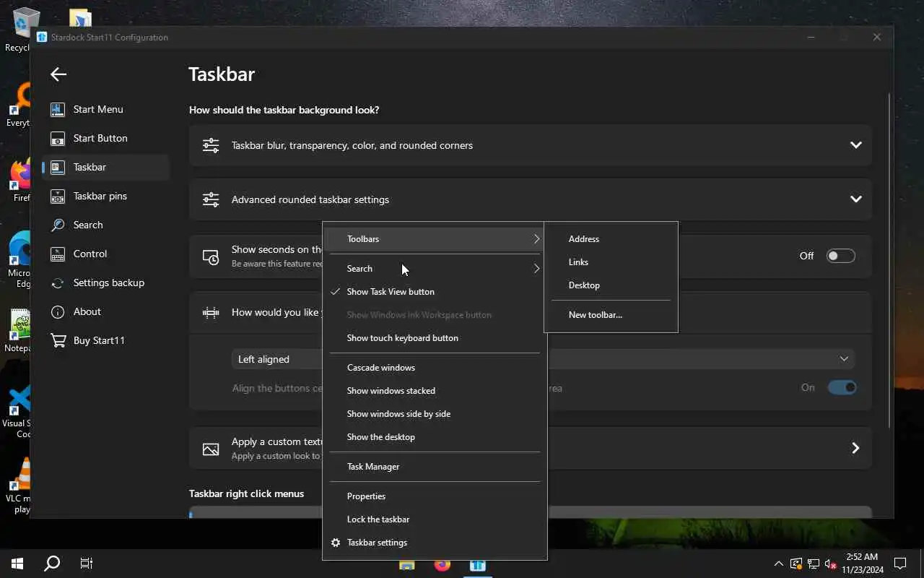This screenshot has height=578, width=924.
Task: Turn off the align buttons On switch
Action: pos(842,387)
